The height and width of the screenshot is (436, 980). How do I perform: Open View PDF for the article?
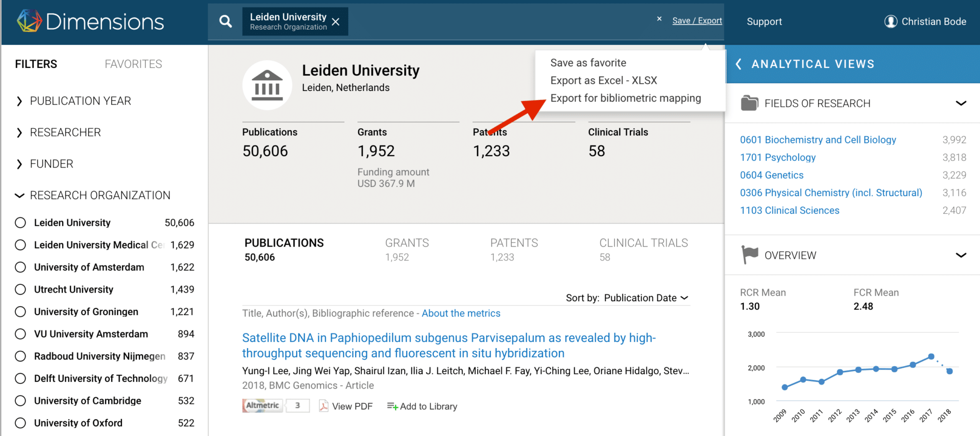(x=346, y=406)
